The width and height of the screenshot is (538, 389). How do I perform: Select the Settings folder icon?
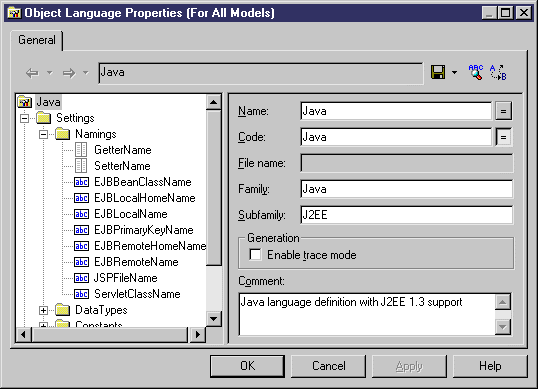[x=44, y=118]
